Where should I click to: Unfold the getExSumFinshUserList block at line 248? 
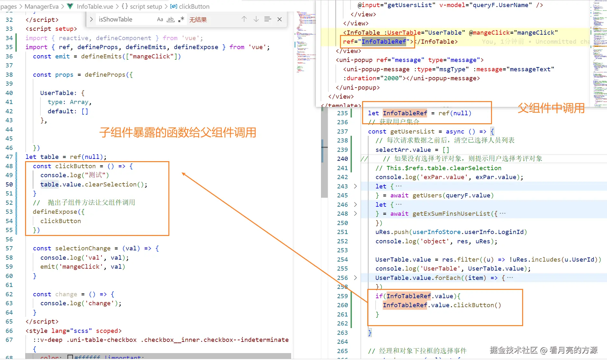coord(355,213)
